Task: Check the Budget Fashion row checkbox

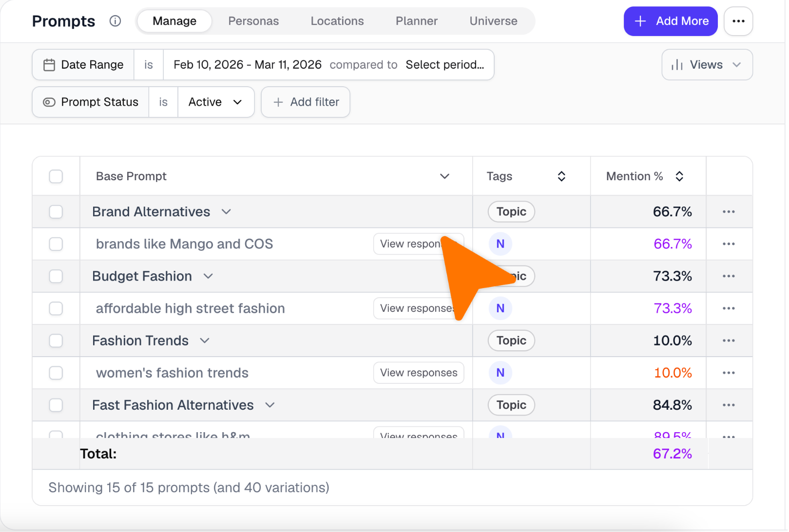Action: pyautogui.click(x=56, y=276)
